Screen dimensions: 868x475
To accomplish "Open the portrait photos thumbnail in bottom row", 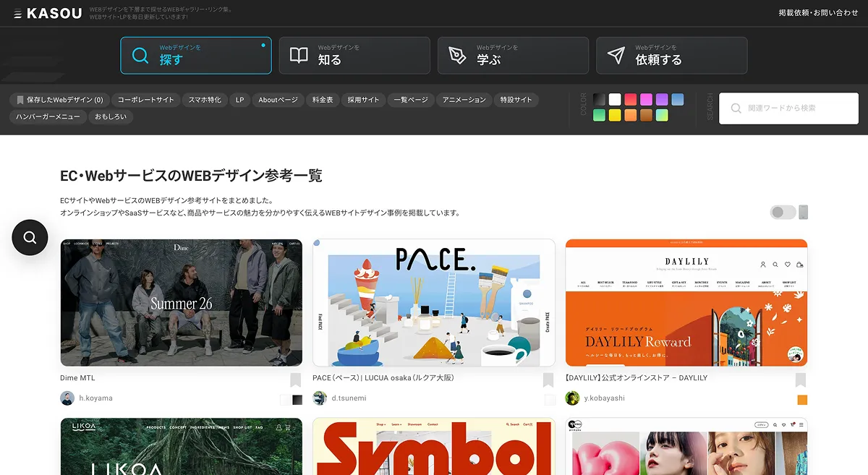I will pyautogui.click(x=686, y=446).
